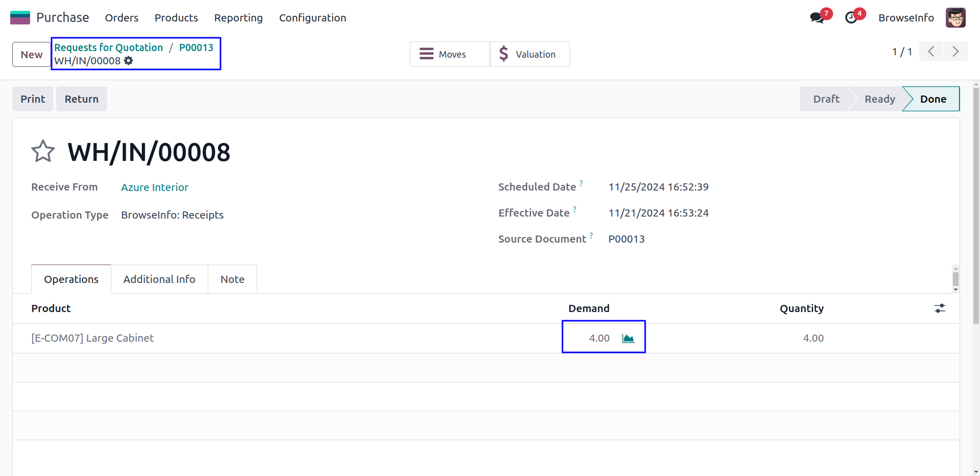Open the chat messages icon
Screen dimensions: 980x476
coord(817,18)
